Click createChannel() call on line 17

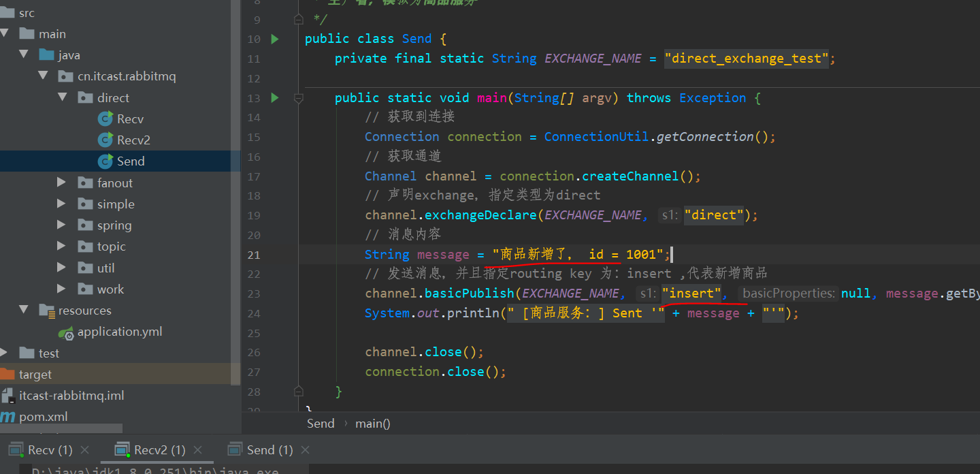point(638,176)
